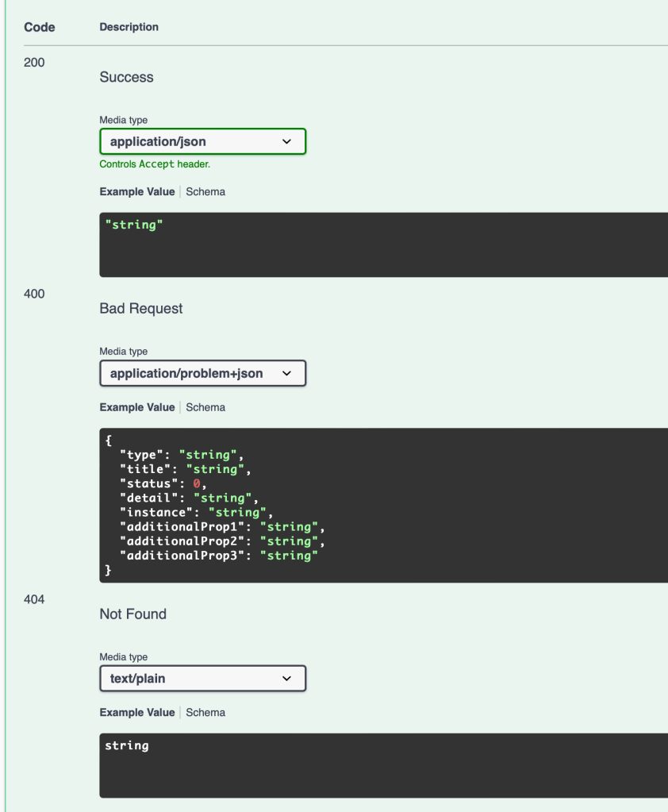The image size is (668, 812).
Task: Click the 200 response code
Action: pos(35,62)
